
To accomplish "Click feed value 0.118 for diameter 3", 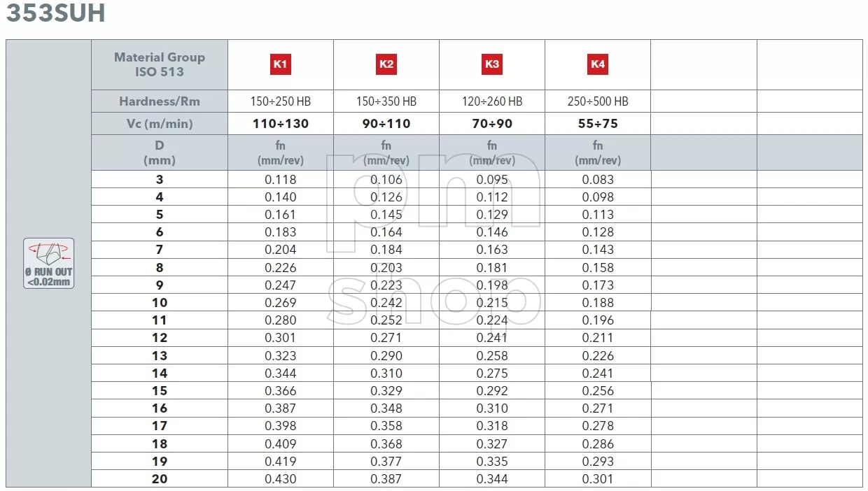I will click(x=281, y=180).
